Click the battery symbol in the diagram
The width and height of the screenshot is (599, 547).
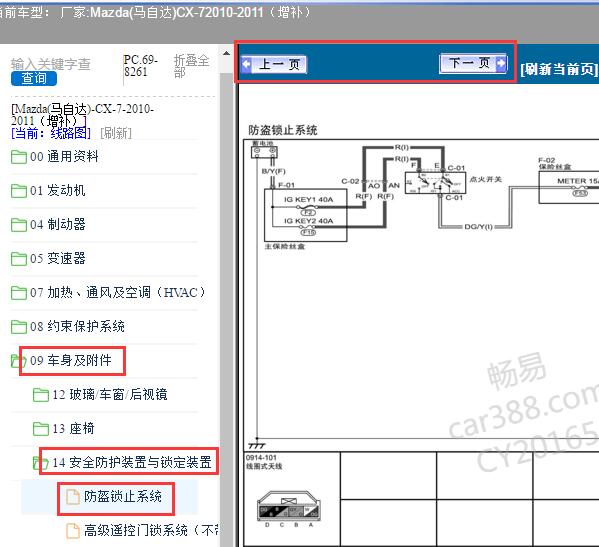click(x=264, y=152)
